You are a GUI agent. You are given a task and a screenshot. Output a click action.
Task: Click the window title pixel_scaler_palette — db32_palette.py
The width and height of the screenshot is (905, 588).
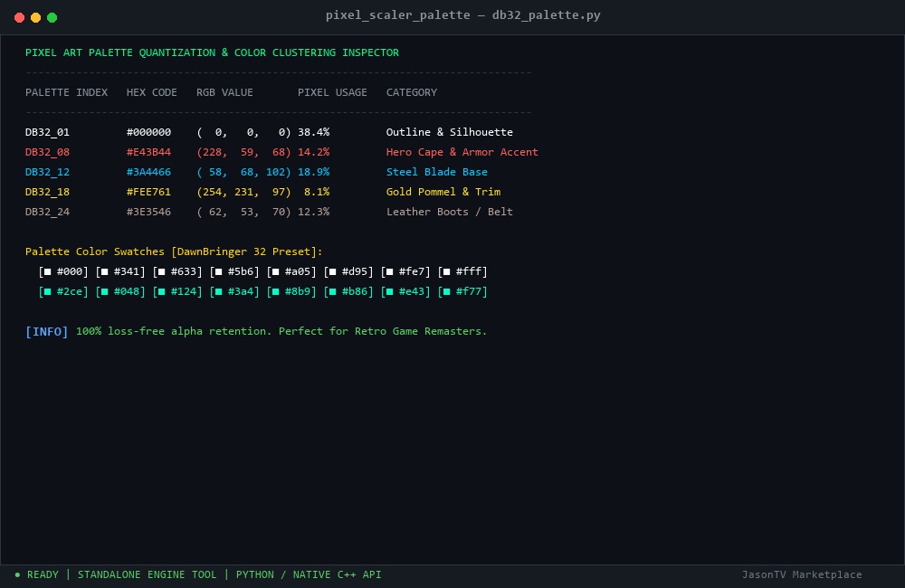click(462, 15)
